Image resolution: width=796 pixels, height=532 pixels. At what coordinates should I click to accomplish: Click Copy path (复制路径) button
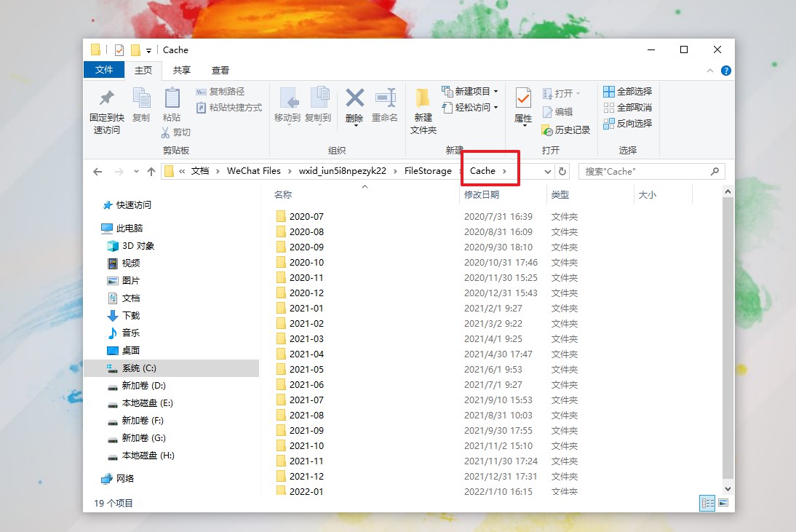tap(220, 92)
